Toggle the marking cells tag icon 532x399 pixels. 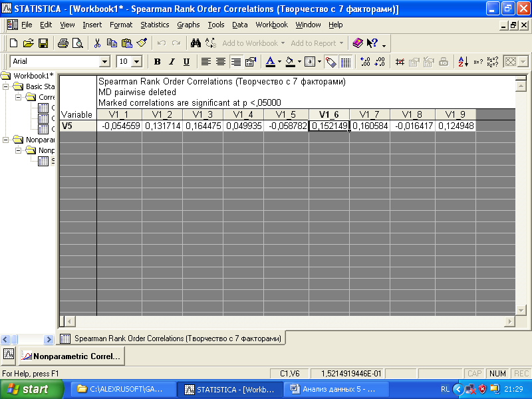click(331, 62)
